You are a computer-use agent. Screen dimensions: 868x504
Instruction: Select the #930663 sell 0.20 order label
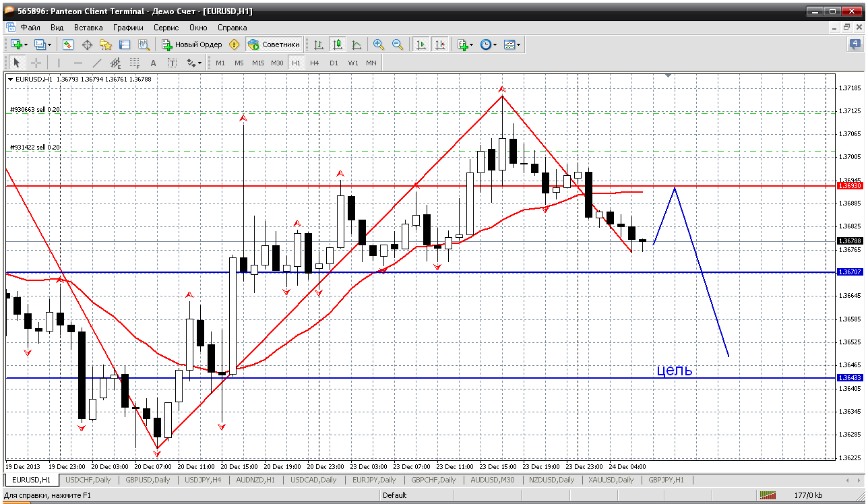(x=35, y=109)
